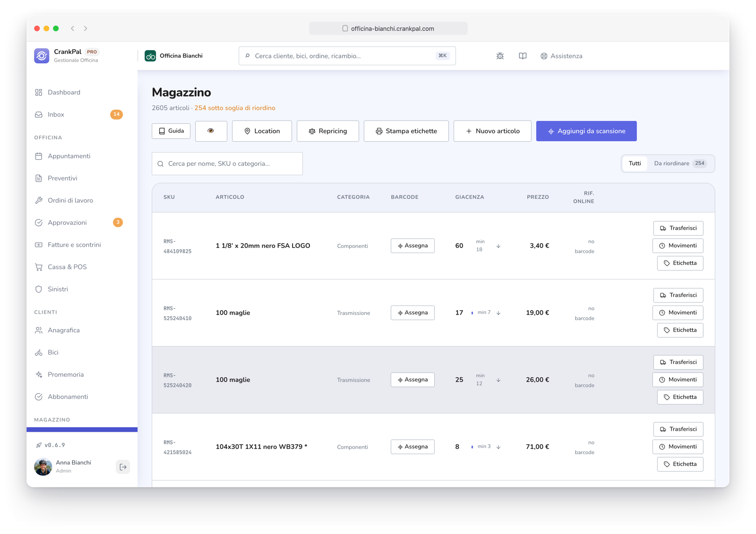Click Promemoria sparkle icon
This screenshot has width=756, height=534.
point(39,374)
